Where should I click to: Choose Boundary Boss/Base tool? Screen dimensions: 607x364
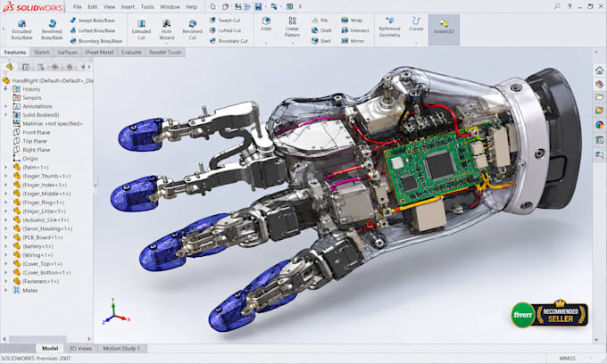click(x=96, y=41)
